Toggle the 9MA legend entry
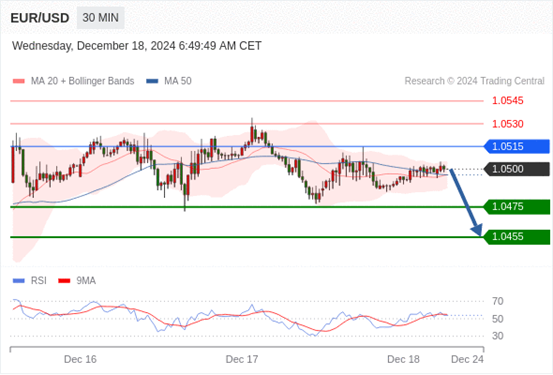This screenshot has height=375, width=553. tap(77, 281)
